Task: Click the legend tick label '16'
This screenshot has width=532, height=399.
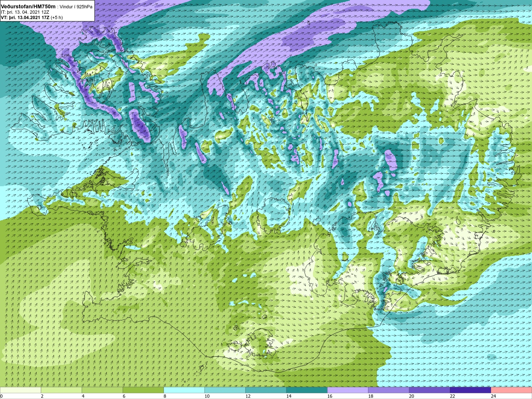Action: pos(330,396)
